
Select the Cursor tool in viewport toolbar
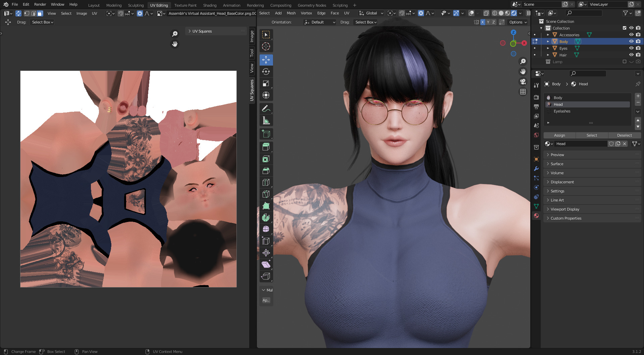[x=266, y=47]
